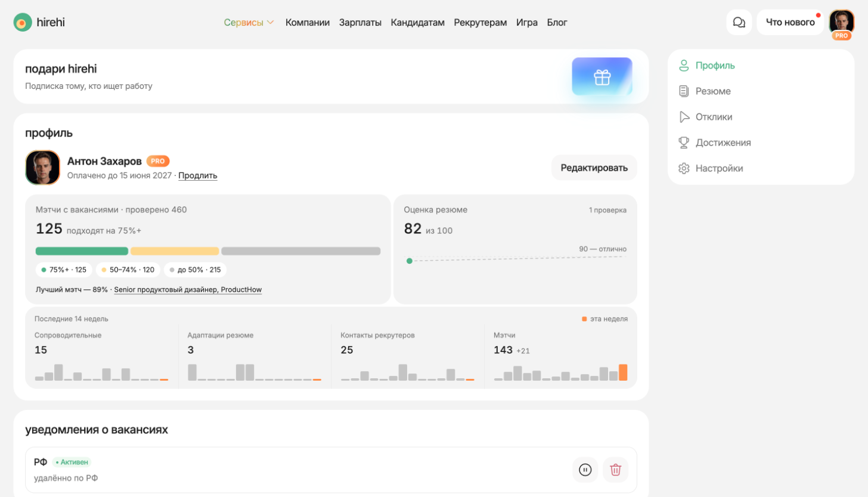Click the подари hirehi heading
The width and height of the screenshot is (868, 497).
coord(61,69)
